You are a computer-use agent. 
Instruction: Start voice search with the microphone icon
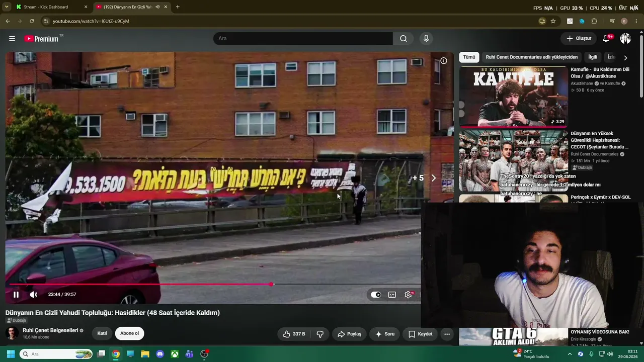click(x=426, y=39)
